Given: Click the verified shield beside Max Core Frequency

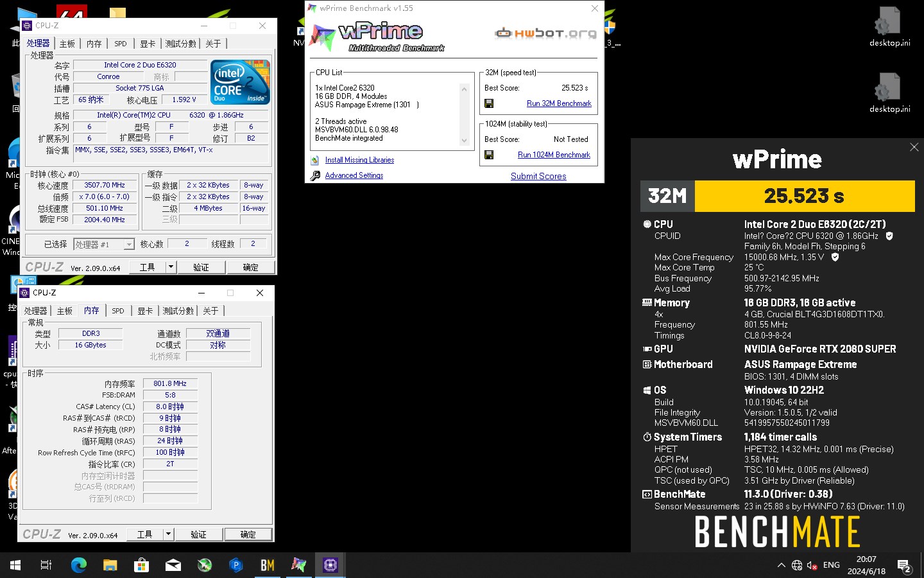Looking at the screenshot, I should coord(835,257).
